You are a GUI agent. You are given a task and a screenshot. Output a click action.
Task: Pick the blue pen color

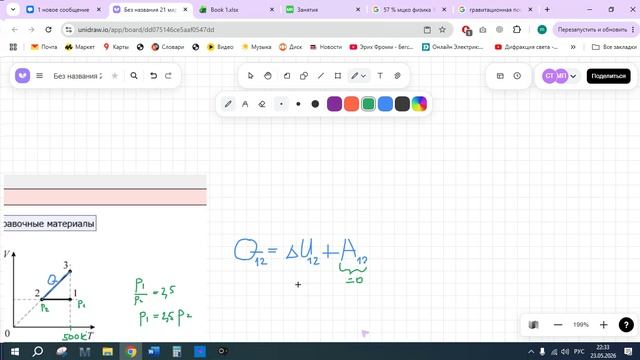pyautogui.click(x=385, y=104)
